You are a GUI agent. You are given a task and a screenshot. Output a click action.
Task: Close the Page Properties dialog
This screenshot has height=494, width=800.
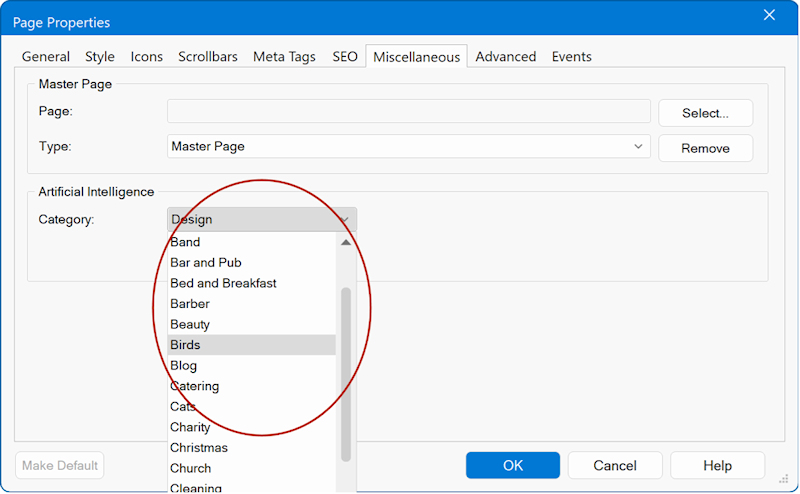tap(769, 15)
